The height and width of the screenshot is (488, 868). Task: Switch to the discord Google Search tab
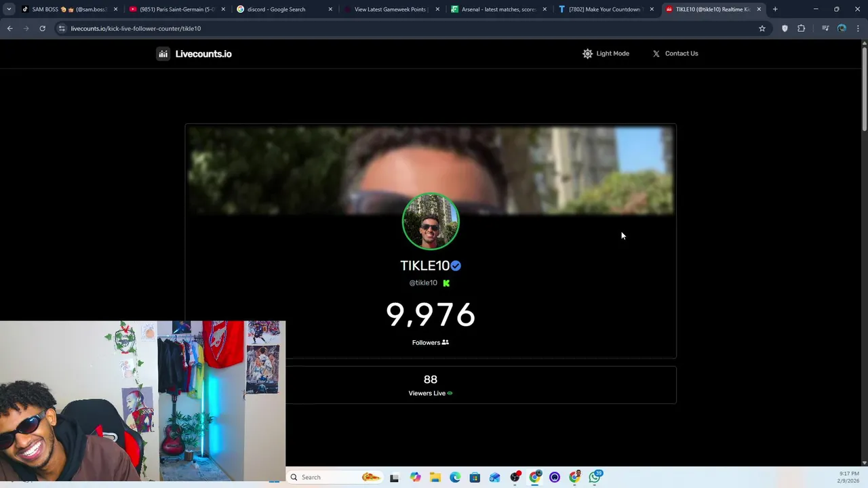[x=284, y=9]
